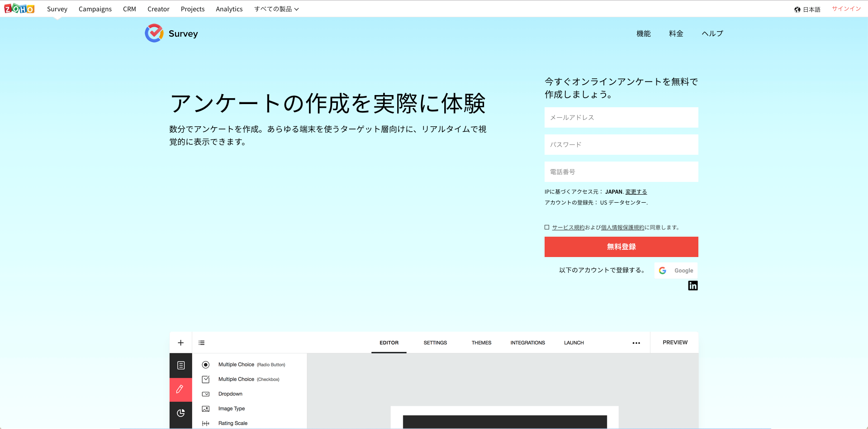Open the list view icon next to the plus
The height and width of the screenshot is (429, 868).
pyautogui.click(x=201, y=343)
